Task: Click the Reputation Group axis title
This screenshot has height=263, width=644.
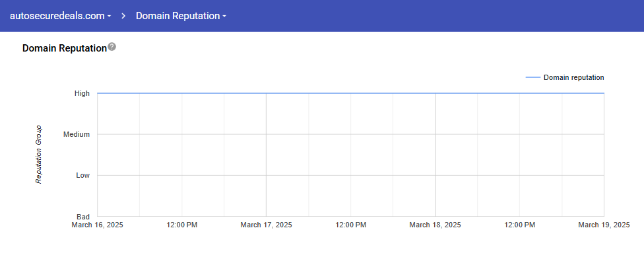Action: (39, 155)
